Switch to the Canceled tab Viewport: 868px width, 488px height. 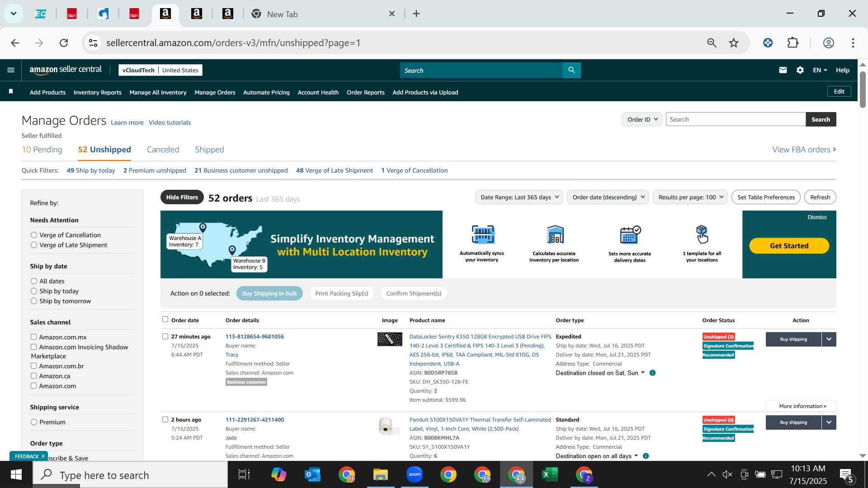pyautogui.click(x=163, y=150)
